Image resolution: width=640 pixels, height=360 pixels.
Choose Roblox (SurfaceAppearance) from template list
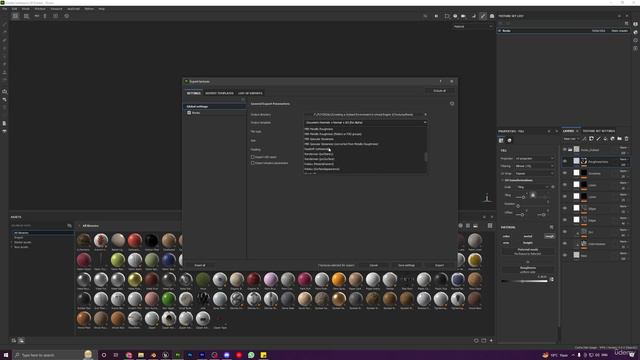[322, 169]
